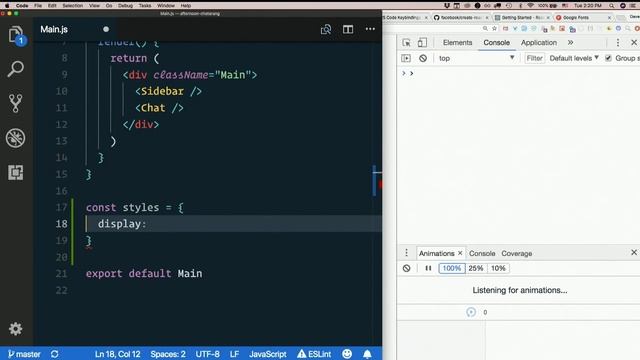Viewport: 640px width, 360px height.
Task: Open the notifications bell icon
Action: point(367,354)
